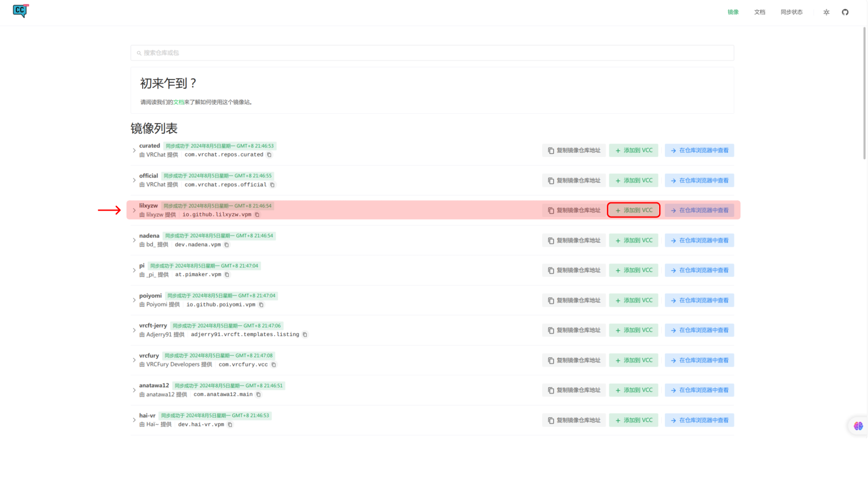The width and height of the screenshot is (868, 488).
Task: View pi in repository browser
Action: click(x=699, y=270)
